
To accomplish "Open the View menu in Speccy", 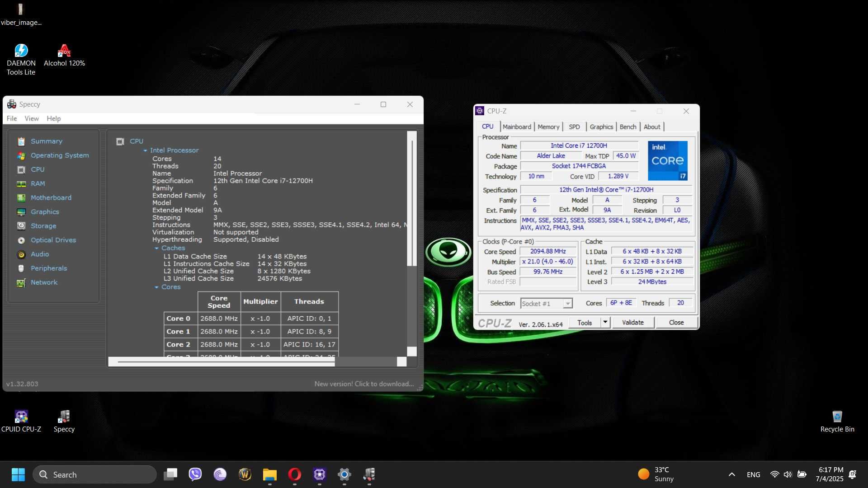I will 32,118.
